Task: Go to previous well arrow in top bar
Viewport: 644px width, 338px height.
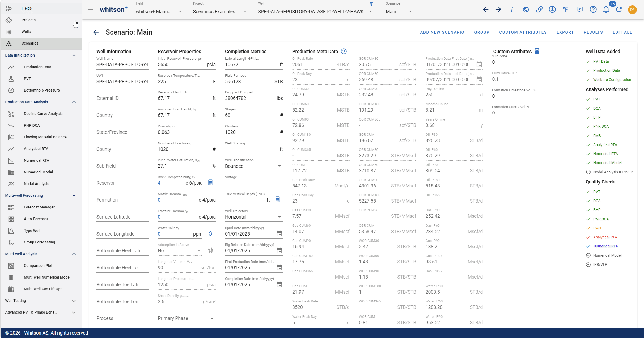Action: (486, 10)
